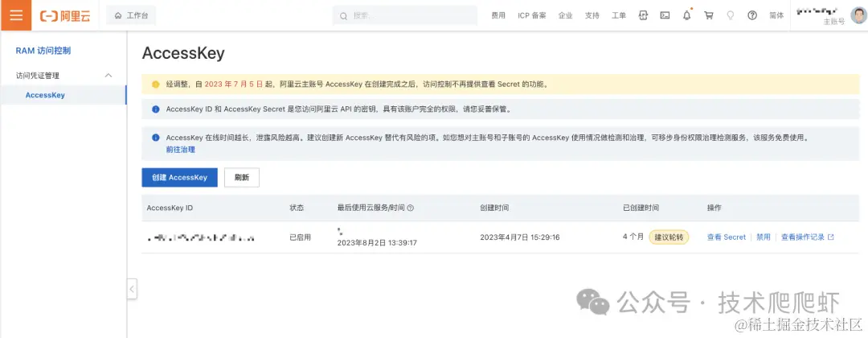
Task: Click the search magnifier icon
Action: [343, 15]
